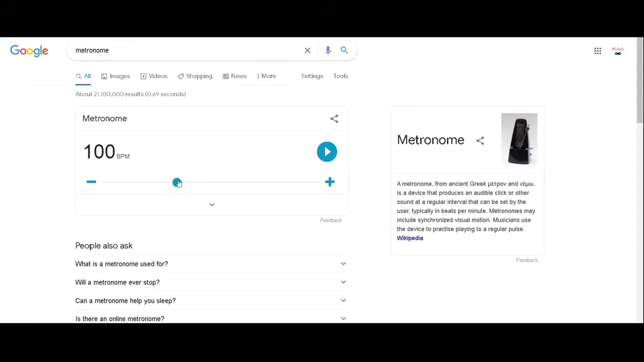Open the metronome thumbnail image
Screen dimensions: 644x362
[519, 139]
